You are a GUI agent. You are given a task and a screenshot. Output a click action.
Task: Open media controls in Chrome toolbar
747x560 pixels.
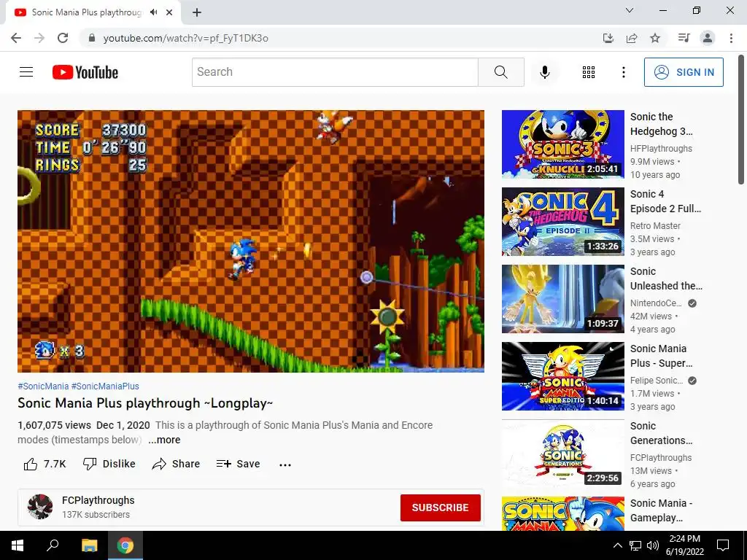click(x=684, y=38)
